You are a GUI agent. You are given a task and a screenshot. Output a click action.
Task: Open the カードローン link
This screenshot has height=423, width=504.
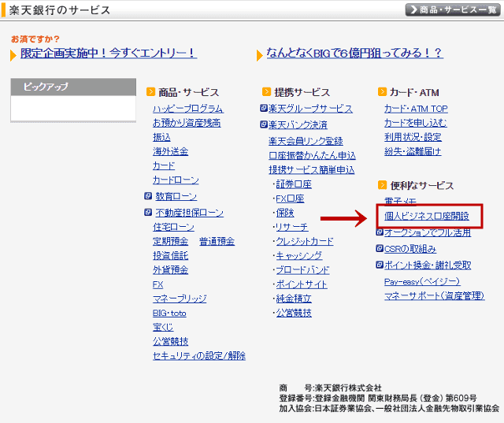coord(176,180)
